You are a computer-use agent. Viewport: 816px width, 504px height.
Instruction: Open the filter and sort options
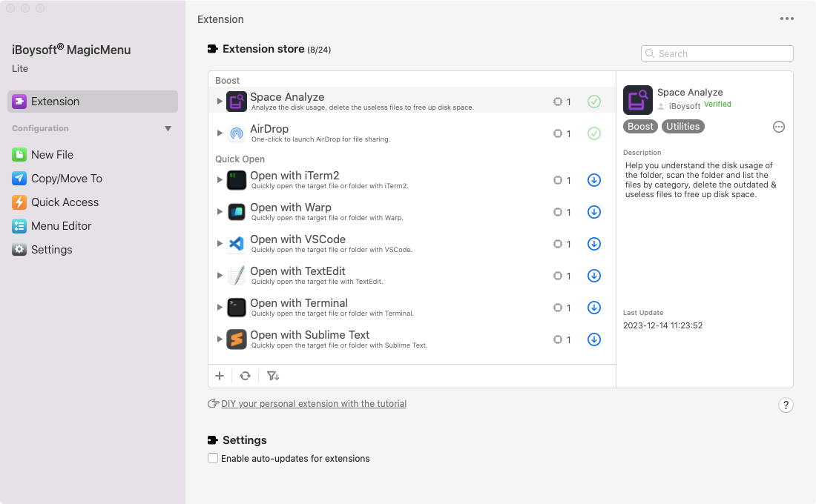coord(273,376)
